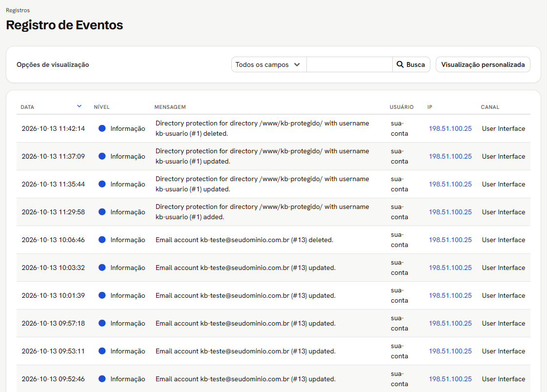547x392 pixels.
Task: Select date 2026-10-13 10:03:32
Action: [53, 268]
